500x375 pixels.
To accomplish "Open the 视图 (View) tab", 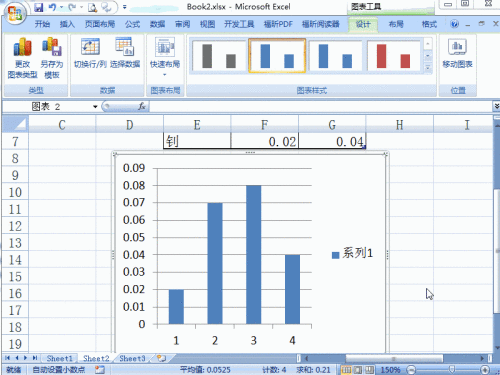I will pyautogui.click(x=207, y=24).
